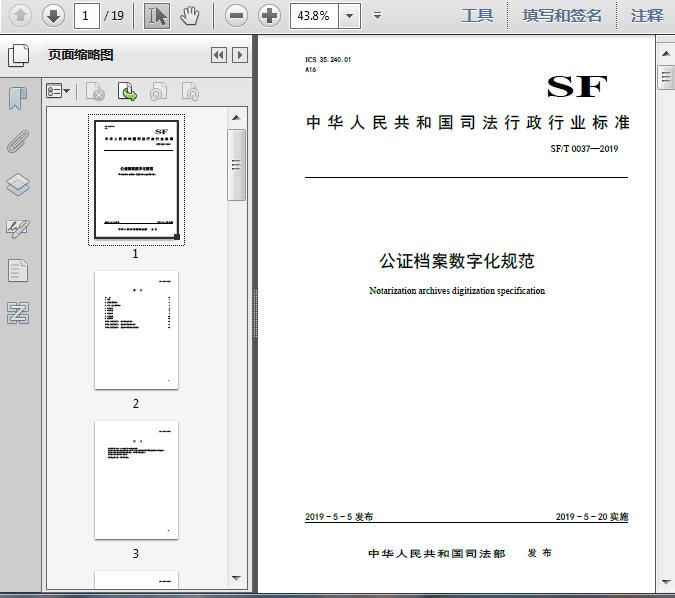This screenshot has height=598, width=675.
Task: Click the pane splitter grip handle
Action: click(x=255, y=314)
